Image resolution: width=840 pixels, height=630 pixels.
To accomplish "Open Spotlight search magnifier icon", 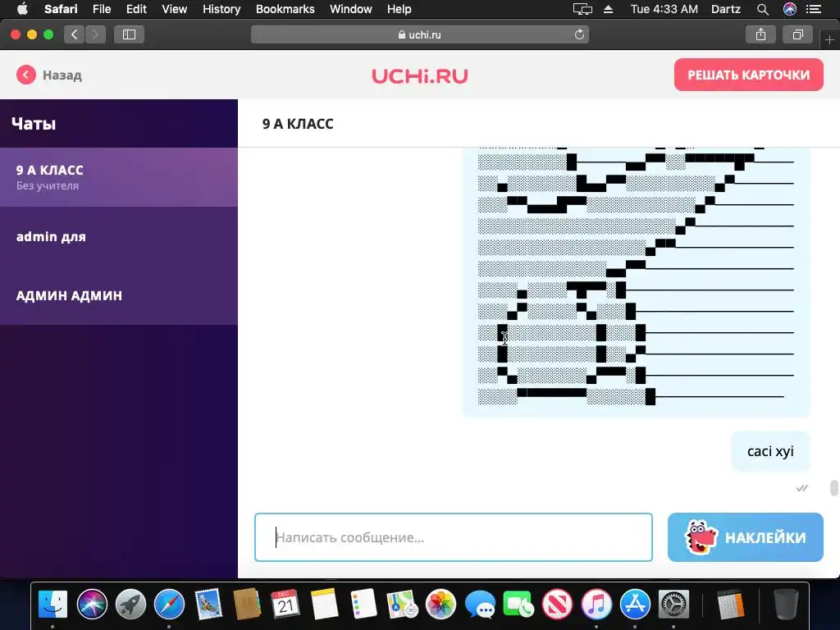I will click(763, 9).
